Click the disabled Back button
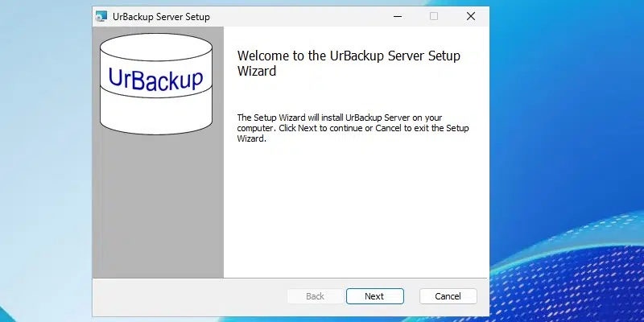 (315, 296)
